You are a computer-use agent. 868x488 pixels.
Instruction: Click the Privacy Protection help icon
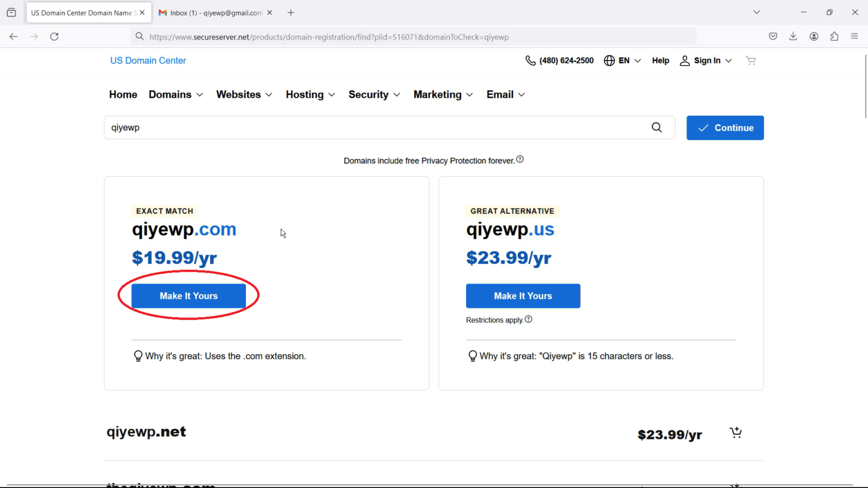(x=520, y=160)
